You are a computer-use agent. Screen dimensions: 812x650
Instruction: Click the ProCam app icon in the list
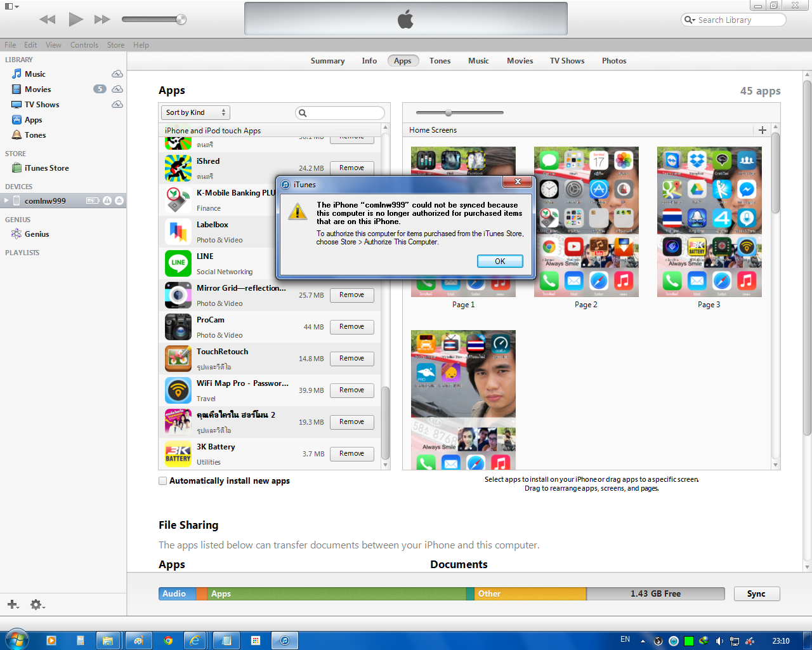[x=178, y=327]
